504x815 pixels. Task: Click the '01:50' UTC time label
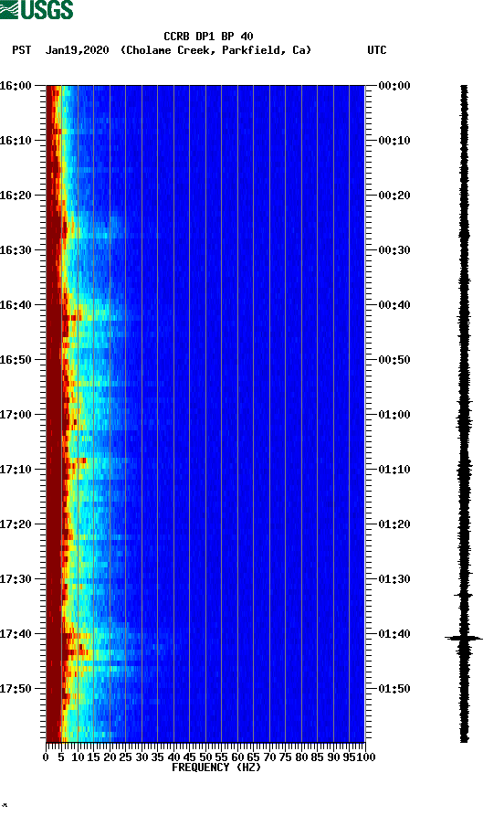394,689
